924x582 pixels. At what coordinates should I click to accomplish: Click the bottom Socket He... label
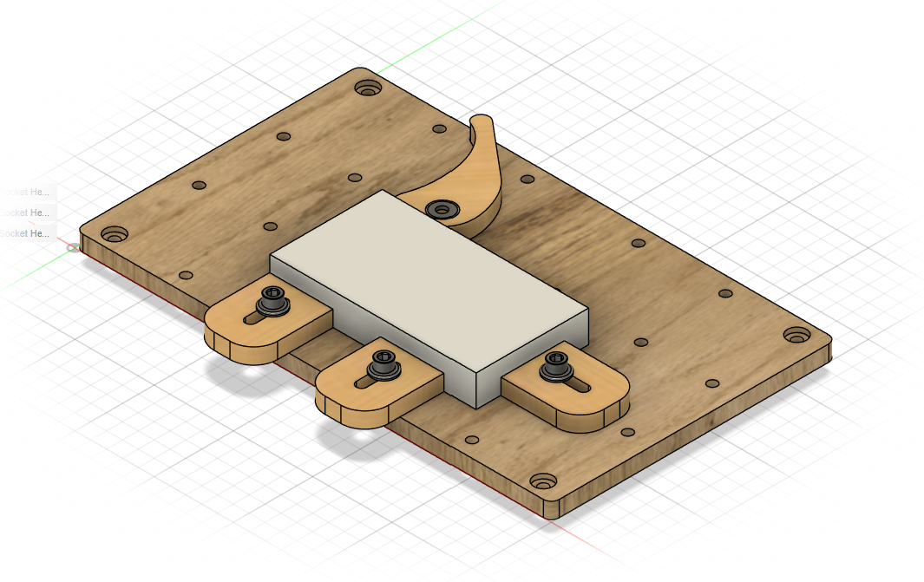(x=26, y=233)
